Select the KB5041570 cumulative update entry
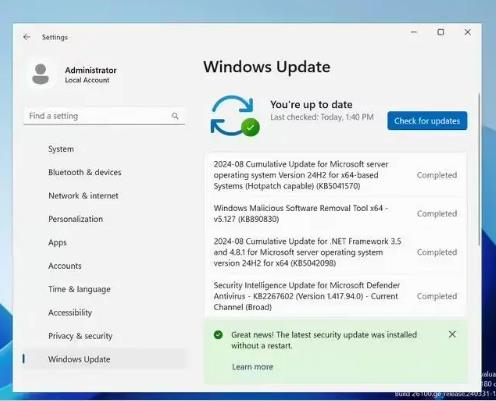 (337, 175)
